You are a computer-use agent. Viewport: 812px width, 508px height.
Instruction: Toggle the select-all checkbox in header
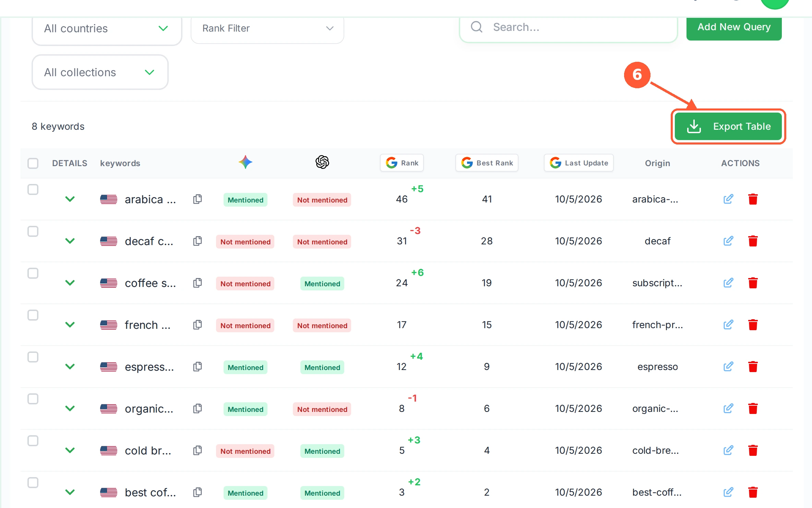pyautogui.click(x=33, y=163)
